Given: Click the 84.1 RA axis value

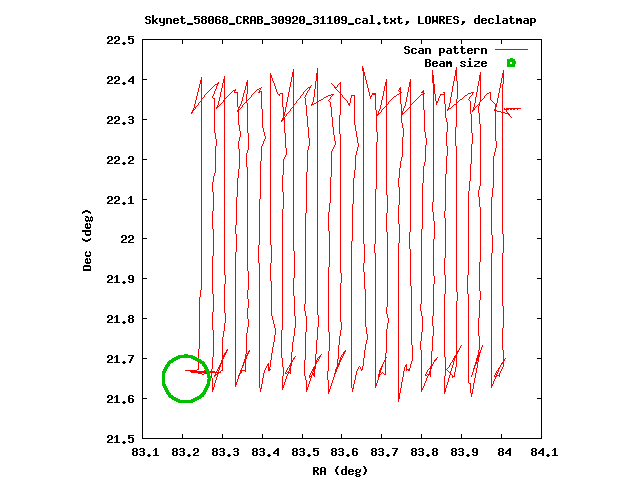Looking at the screenshot, I should coord(544,452).
